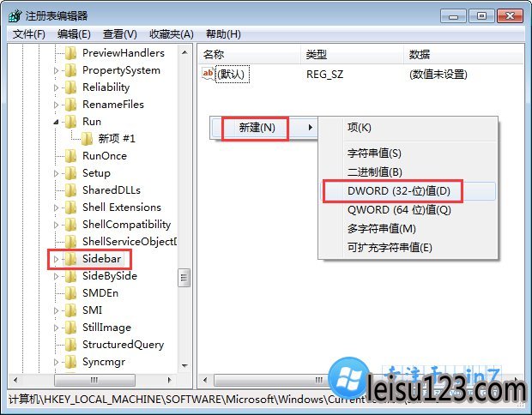Click the 新项 #1 folder icon
This screenshot has width=532, height=415.
(x=87, y=139)
